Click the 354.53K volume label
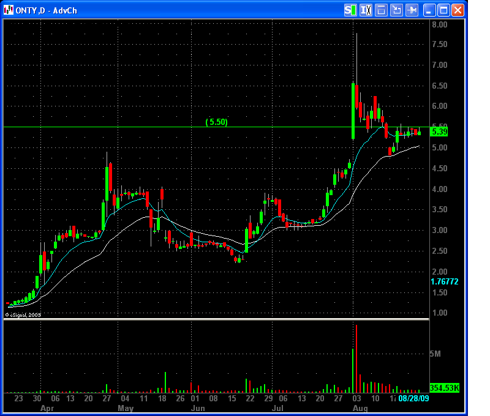Image resolution: width=490 pixels, height=416 pixels. [x=445, y=388]
